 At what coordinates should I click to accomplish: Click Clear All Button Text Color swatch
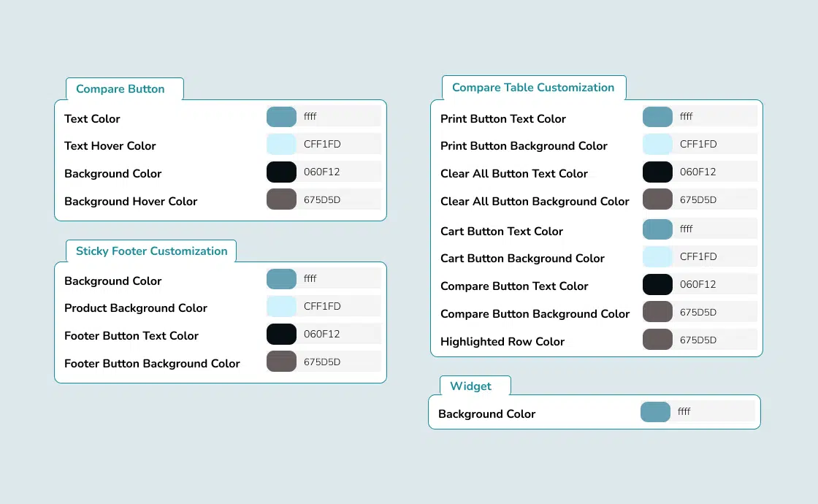click(657, 172)
